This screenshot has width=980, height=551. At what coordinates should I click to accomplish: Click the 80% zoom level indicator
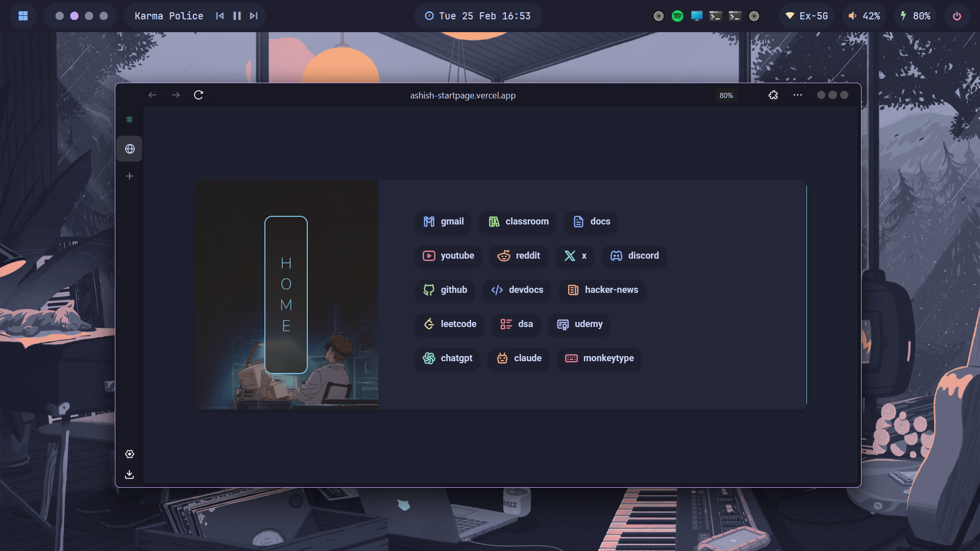tap(726, 95)
